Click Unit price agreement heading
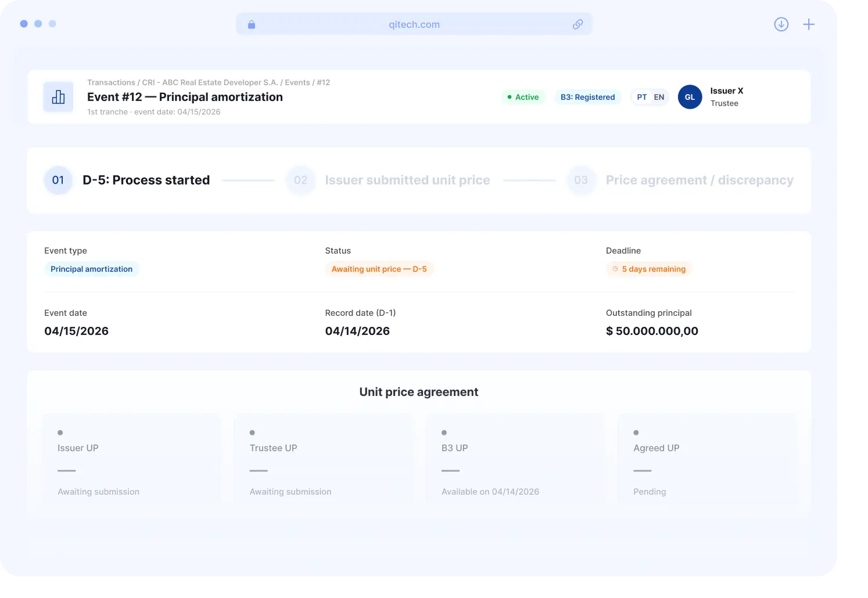868x598 pixels. pos(419,392)
